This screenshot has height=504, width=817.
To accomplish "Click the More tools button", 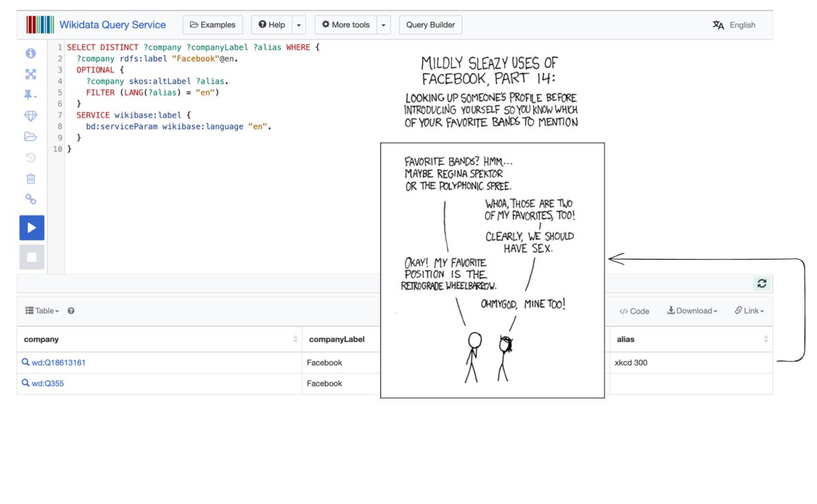I will click(x=346, y=24).
